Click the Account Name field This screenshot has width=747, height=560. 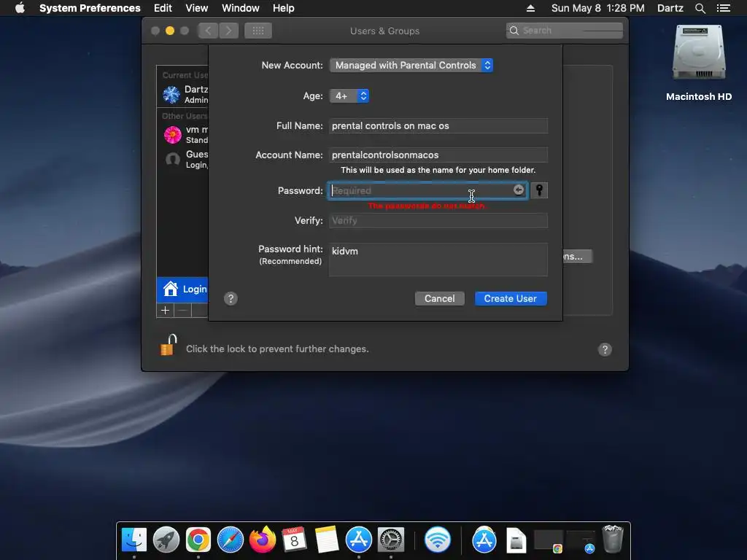(438, 155)
